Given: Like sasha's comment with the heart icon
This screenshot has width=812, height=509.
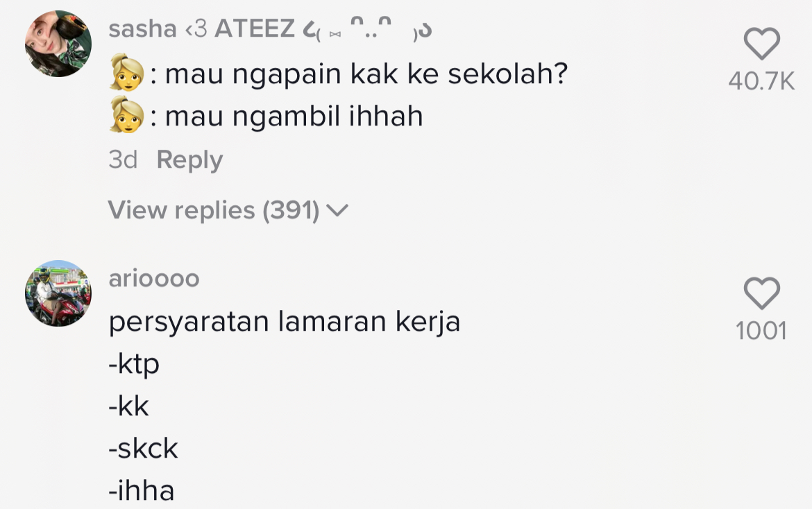Looking at the screenshot, I should tap(761, 45).
